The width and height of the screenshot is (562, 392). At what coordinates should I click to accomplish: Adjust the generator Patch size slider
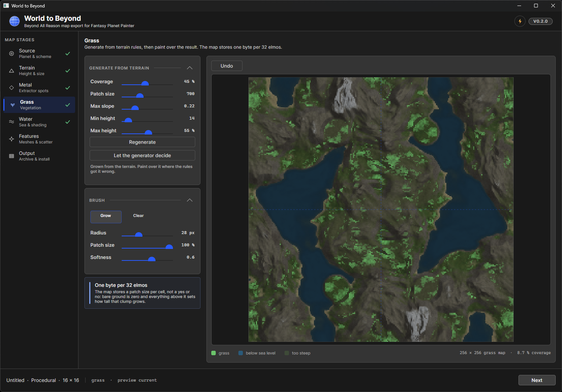click(147, 97)
